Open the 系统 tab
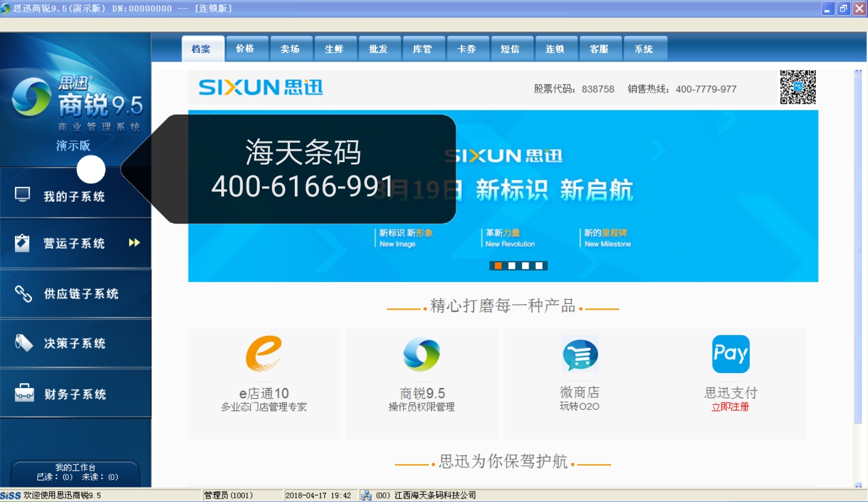 coord(644,49)
